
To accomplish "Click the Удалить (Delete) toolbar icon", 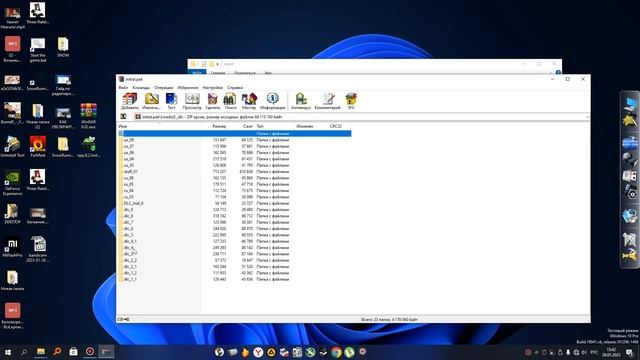I will click(x=212, y=101).
